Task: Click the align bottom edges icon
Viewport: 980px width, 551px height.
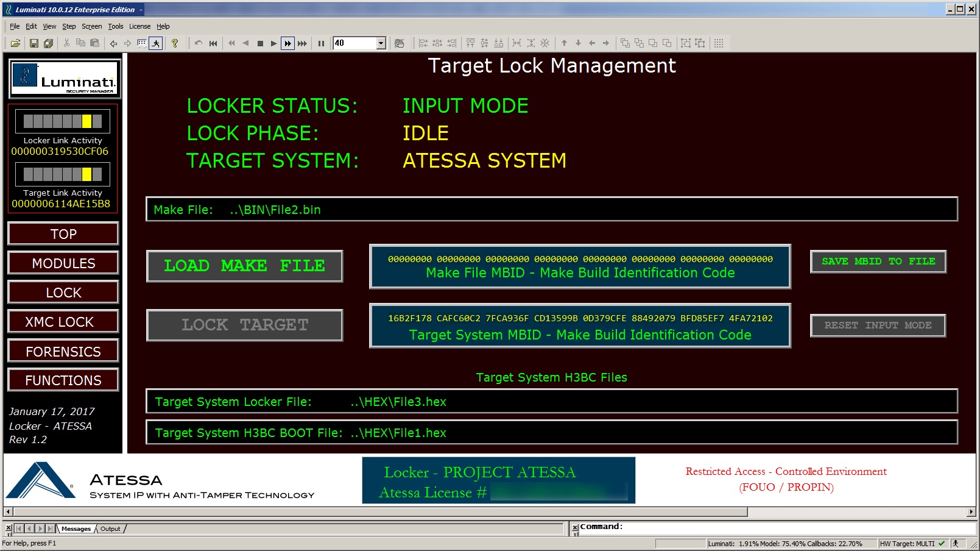Action: tap(499, 43)
